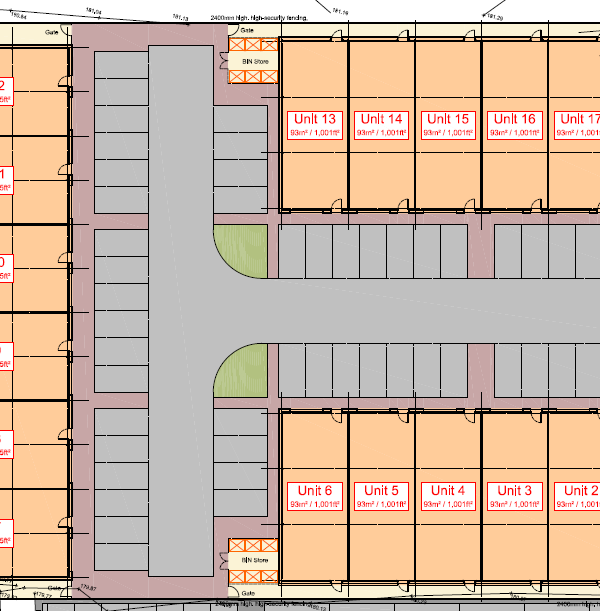Click the Gate label in top-left corner
This screenshot has width=600, height=611.
pos(52,32)
